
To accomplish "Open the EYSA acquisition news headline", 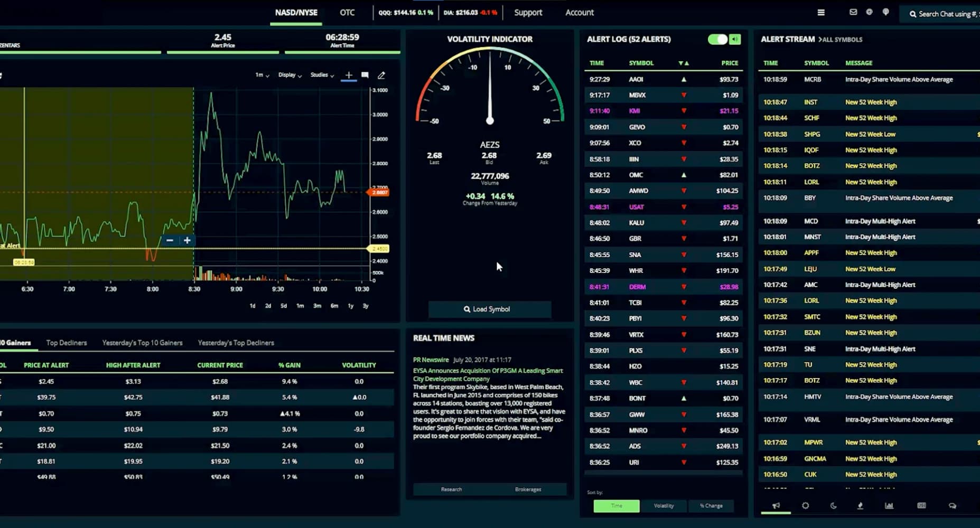I will pyautogui.click(x=488, y=374).
